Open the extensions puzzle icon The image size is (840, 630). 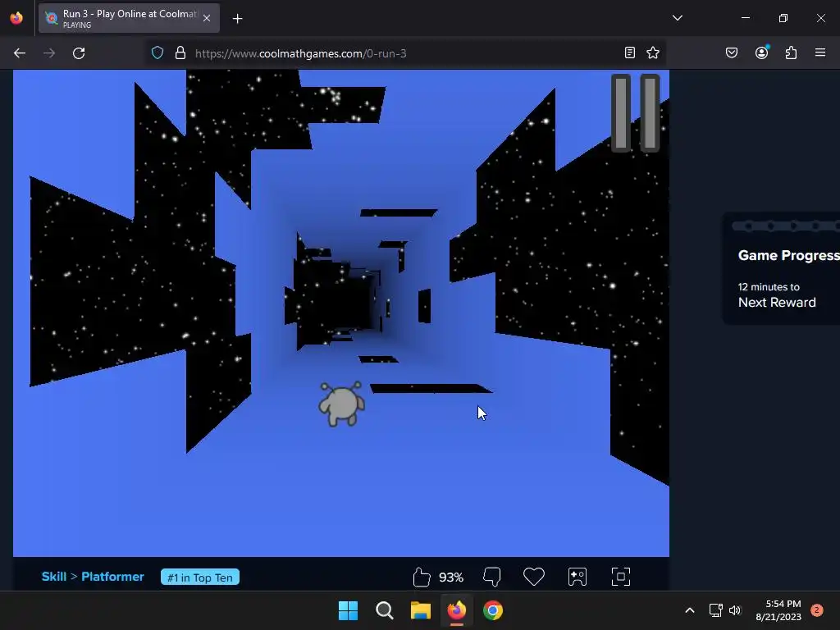[791, 52]
